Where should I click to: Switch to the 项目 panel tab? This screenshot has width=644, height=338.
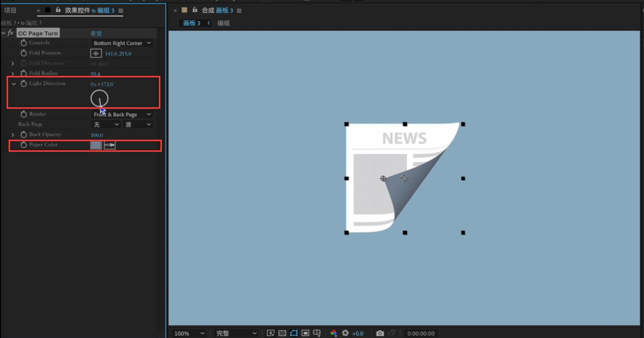pyautogui.click(x=10, y=10)
